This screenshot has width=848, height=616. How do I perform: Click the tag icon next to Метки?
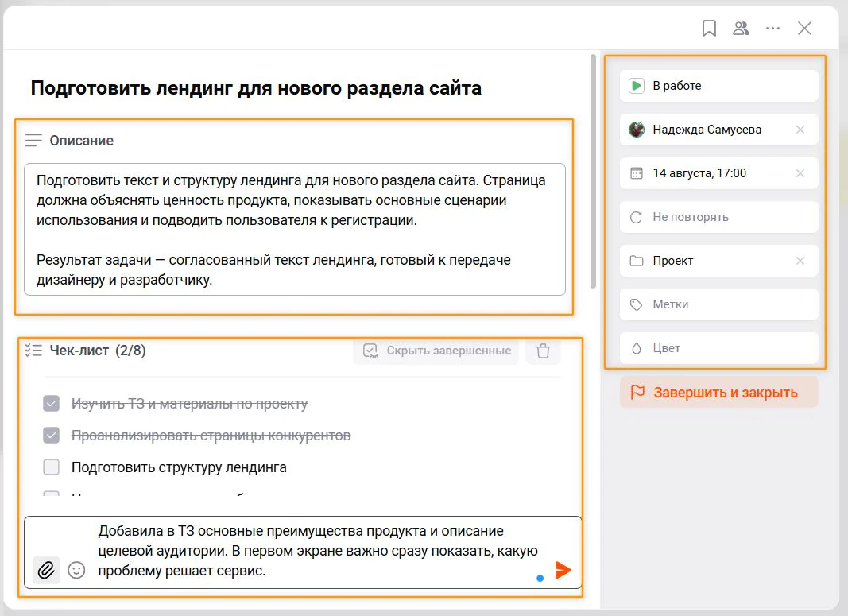point(637,304)
